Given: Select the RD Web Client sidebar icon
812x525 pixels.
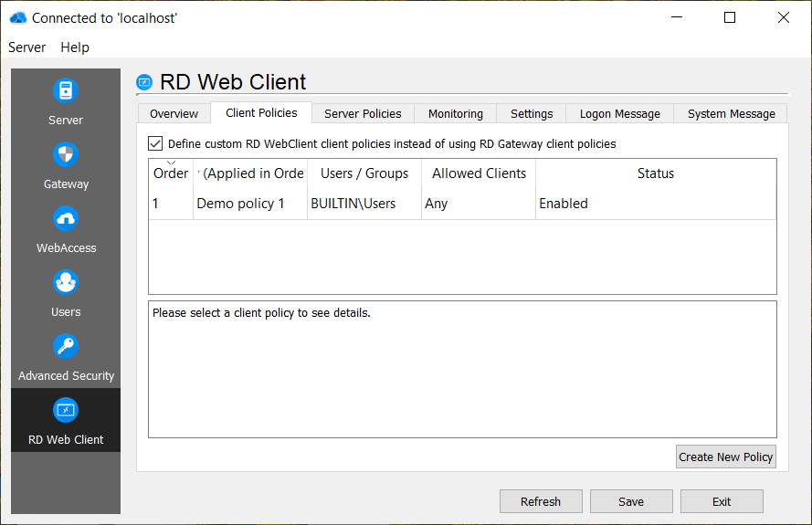Looking at the screenshot, I should (x=65, y=411).
